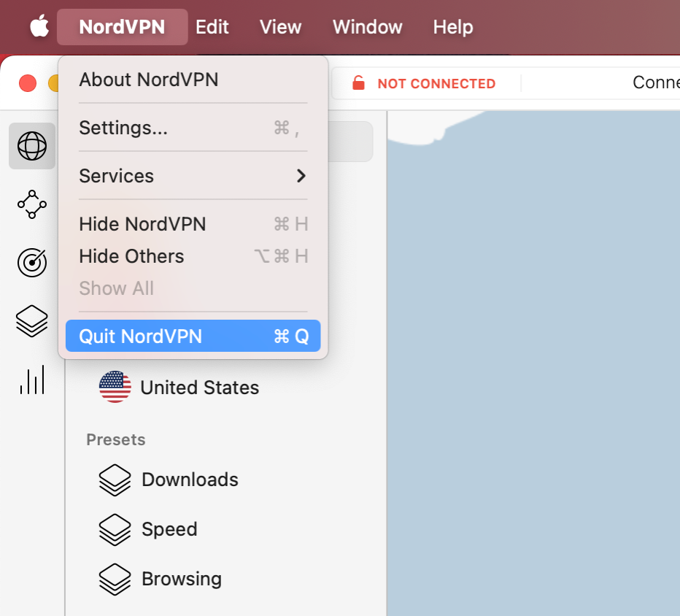Click the Downloads preset stack icon
The image size is (680, 616).
pyautogui.click(x=115, y=480)
